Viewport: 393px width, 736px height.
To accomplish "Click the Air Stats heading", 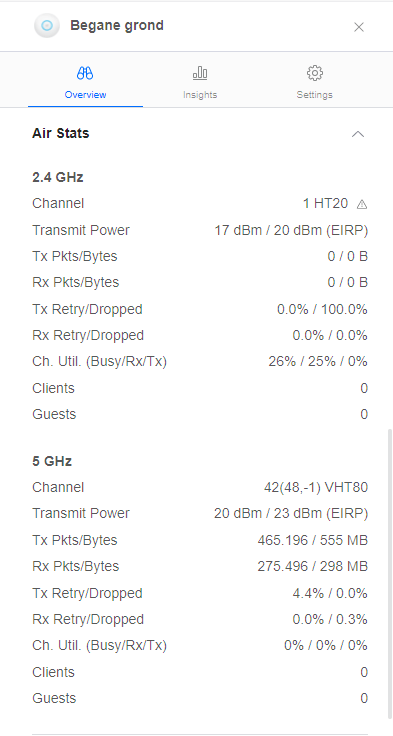I will tap(61, 133).
